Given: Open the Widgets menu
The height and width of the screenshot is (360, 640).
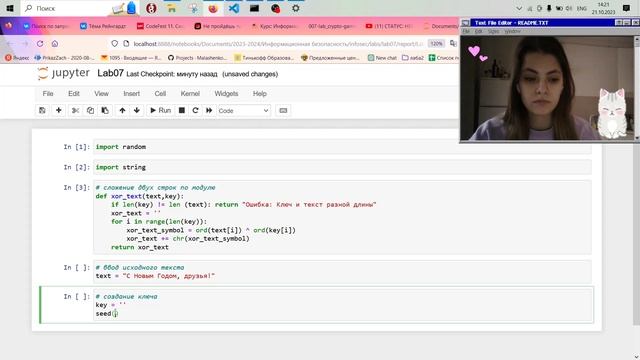Looking at the screenshot, I should (x=226, y=94).
